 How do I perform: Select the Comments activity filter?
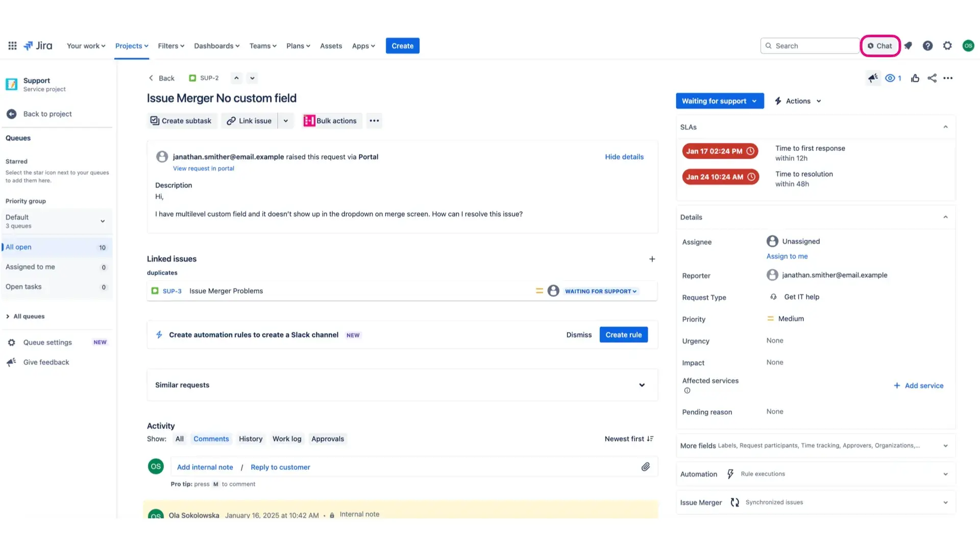[x=211, y=439]
